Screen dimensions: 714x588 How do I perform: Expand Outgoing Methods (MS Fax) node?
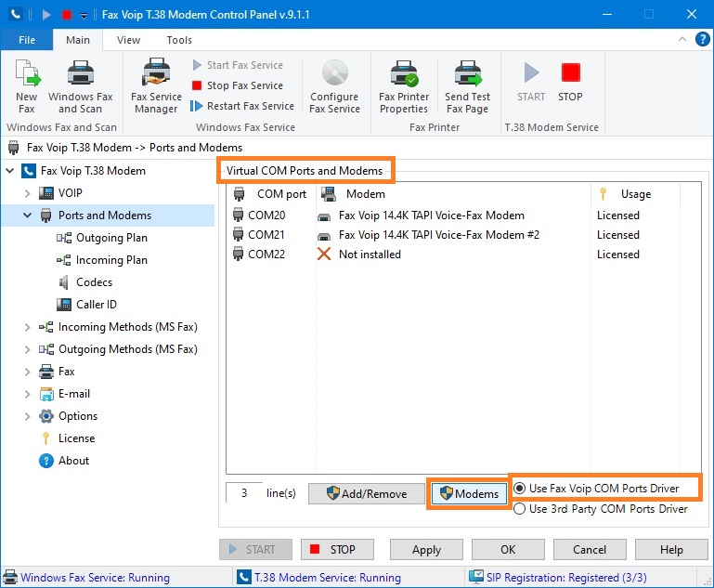click(27, 349)
